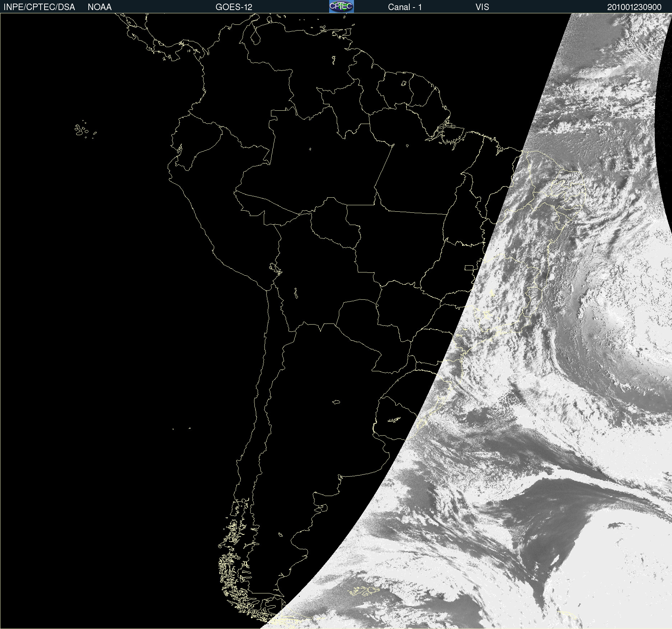Select the VIS channel label
The height and width of the screenshot is (629, 672).
pyautogui.click(x=482, y=7)
